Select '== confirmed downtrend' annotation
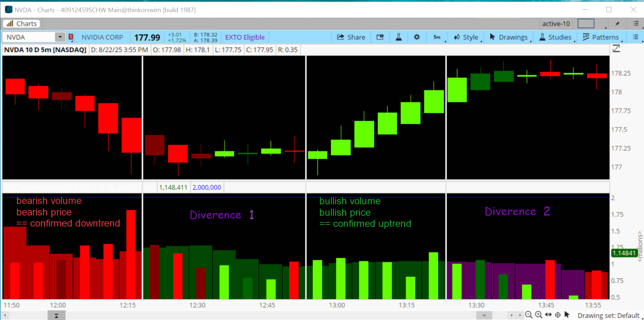Image resolution: width=644 pixels, height=320 pixels. (x=68, y=223)
